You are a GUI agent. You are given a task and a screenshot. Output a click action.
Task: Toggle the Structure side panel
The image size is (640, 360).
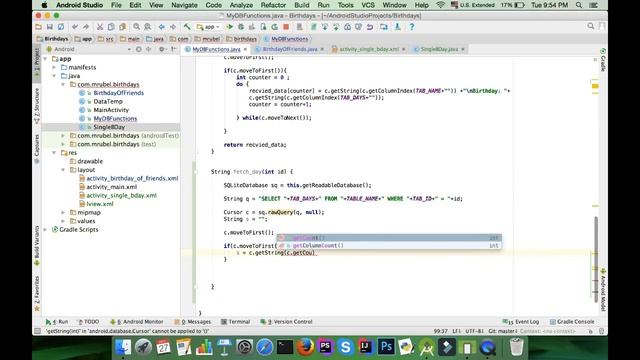[37, 106]
